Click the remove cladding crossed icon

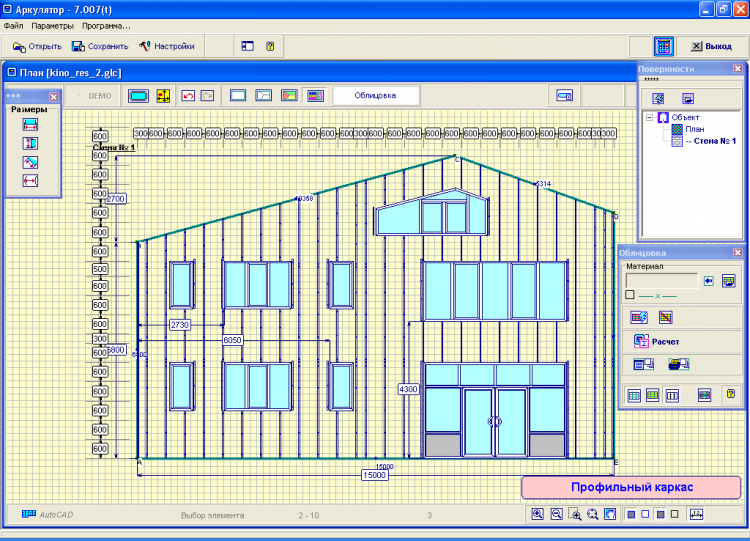click(x=665, y=317)
